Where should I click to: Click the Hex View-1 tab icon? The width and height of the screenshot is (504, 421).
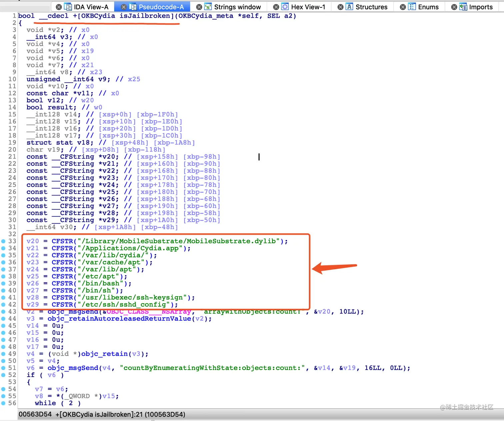(x=285, y=7)
